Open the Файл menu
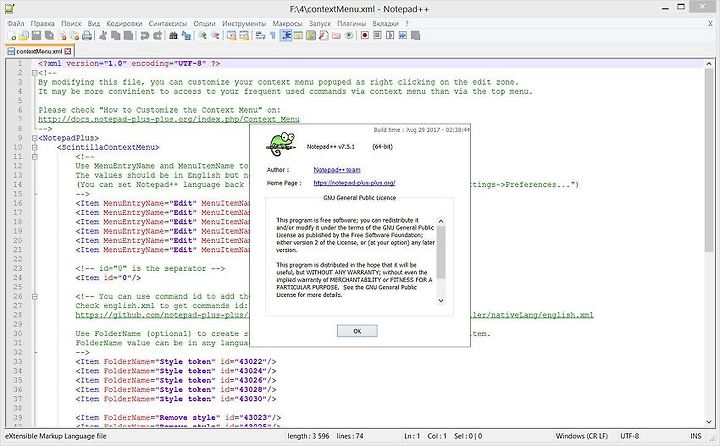Screen dimensions: 720x446 tap(16, 23)
